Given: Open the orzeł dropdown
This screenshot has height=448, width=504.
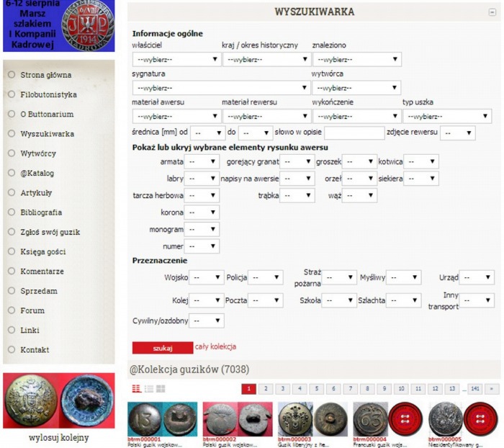Looking at the screenshot, I should 360,178.
